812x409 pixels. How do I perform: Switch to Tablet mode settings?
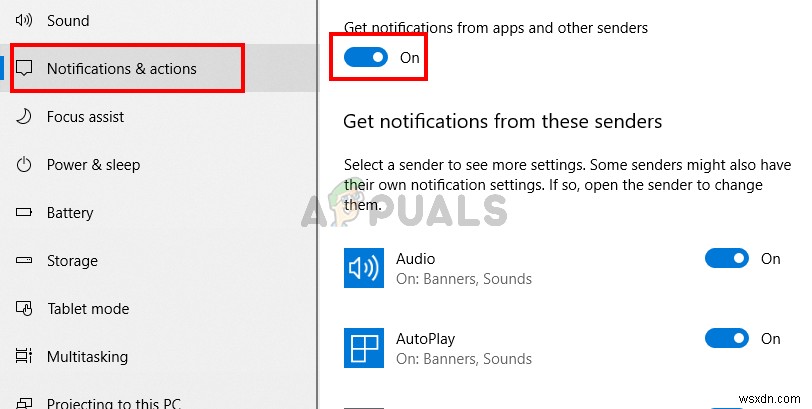click(88, 309)
